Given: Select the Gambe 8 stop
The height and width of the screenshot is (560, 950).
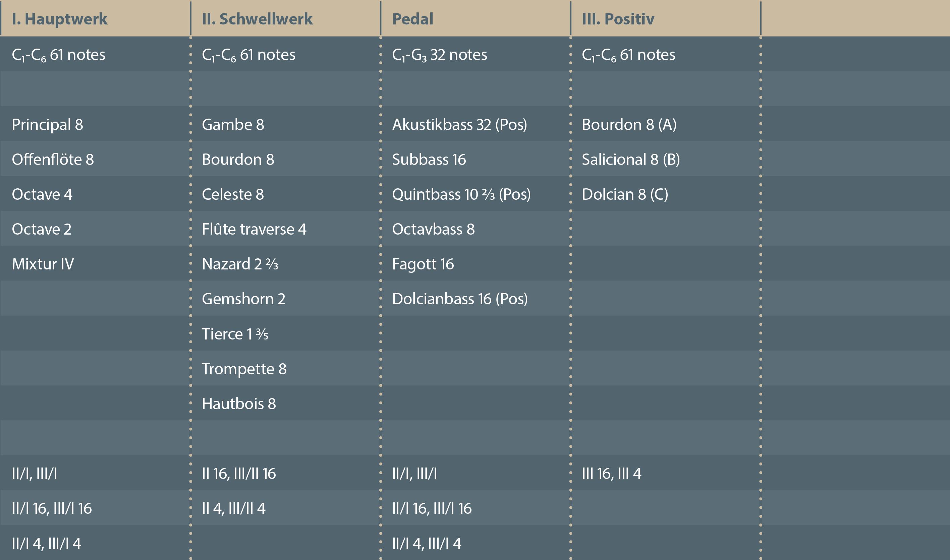Looking at the screenshot, I should [233, 125].
